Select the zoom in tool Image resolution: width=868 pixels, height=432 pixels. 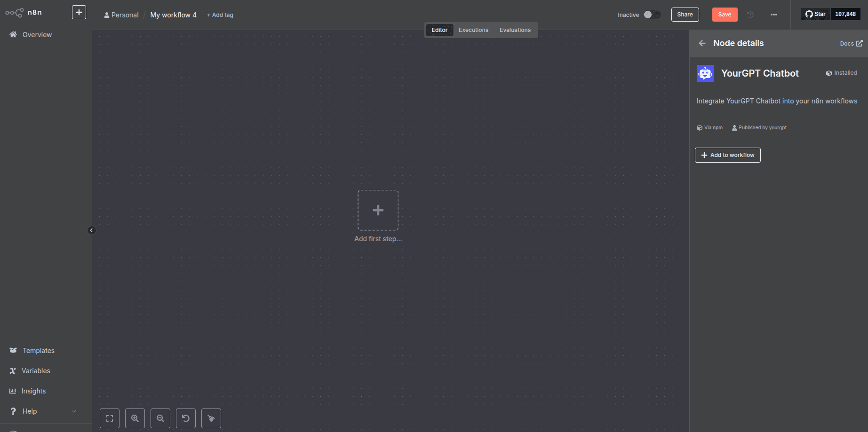135,418
